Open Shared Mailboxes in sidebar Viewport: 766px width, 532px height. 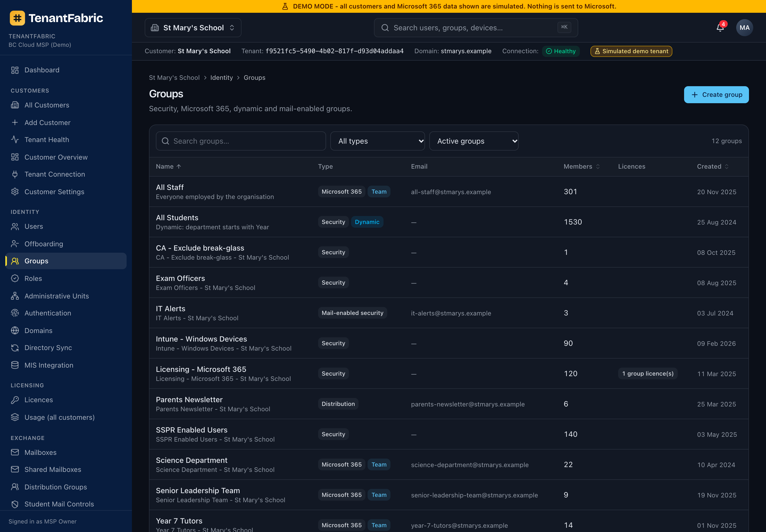[x=66, y=469]
